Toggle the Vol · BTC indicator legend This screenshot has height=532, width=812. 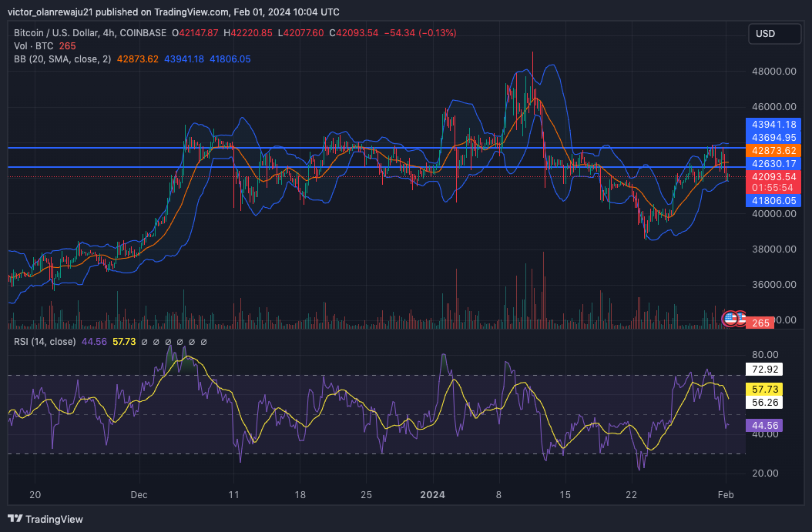(33, 46)
